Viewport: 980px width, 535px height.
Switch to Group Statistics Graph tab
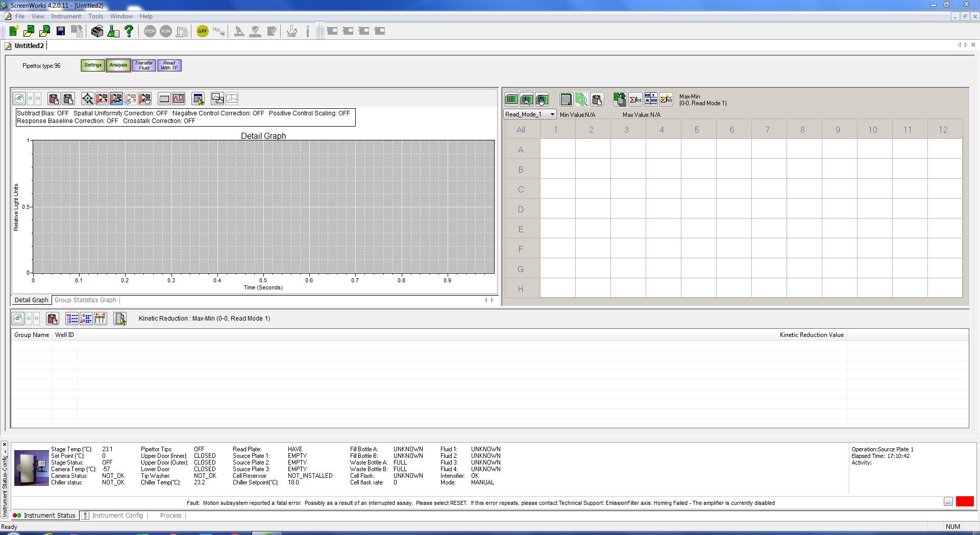coord(85,300)
